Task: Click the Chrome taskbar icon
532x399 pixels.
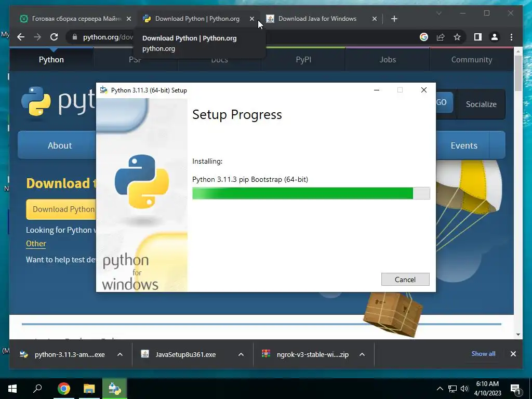Action: pos(63,389)
